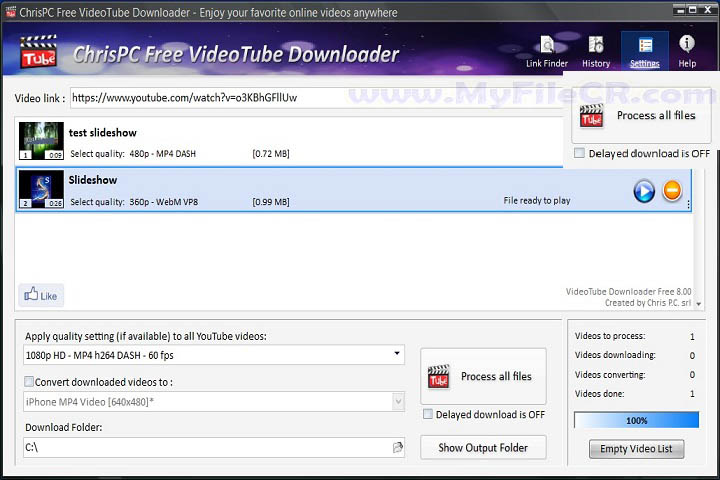Open the YouTube quality setting dropdown
Screen dimensions: 720x480
(x=214, y=355)
